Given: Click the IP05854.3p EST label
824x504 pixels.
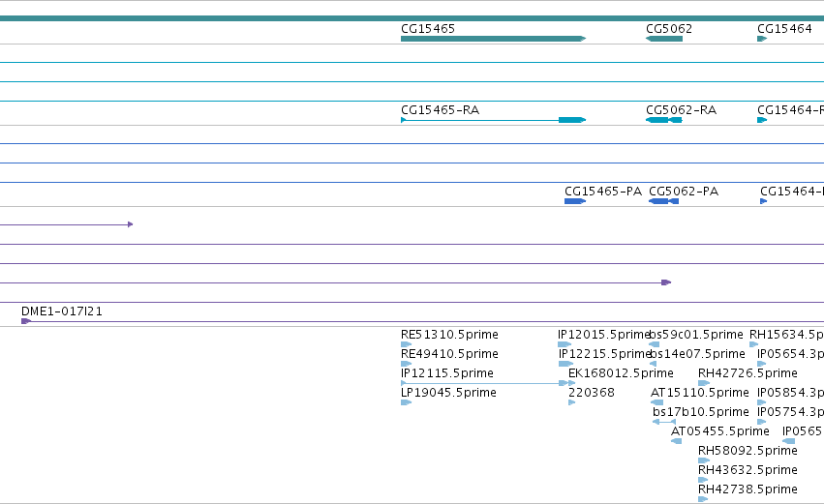Looking at the screenshot, I should tap(790, 393).
